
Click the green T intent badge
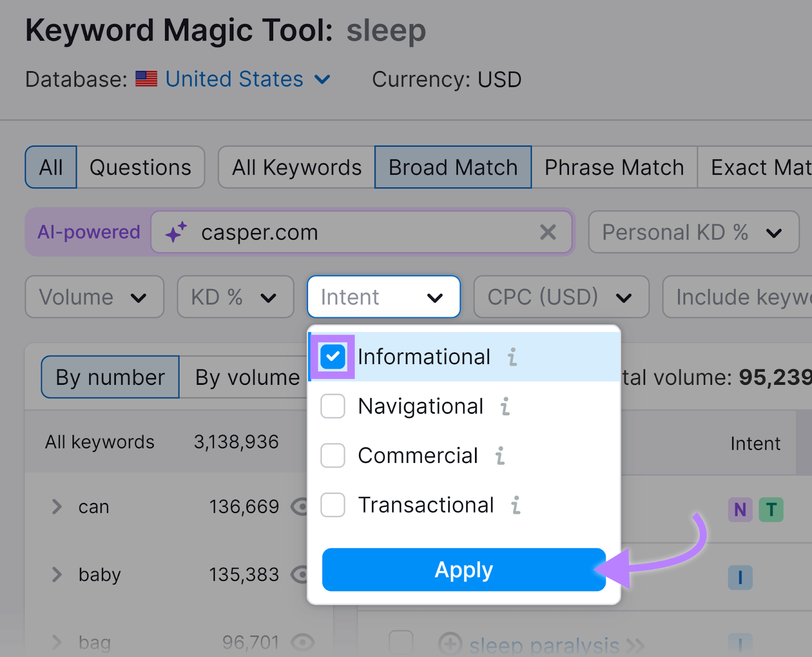[771, 510]
